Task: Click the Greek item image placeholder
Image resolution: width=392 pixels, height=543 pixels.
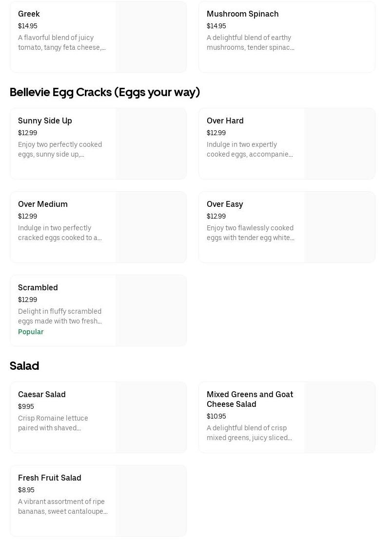Action: click(x=151, y=37)
